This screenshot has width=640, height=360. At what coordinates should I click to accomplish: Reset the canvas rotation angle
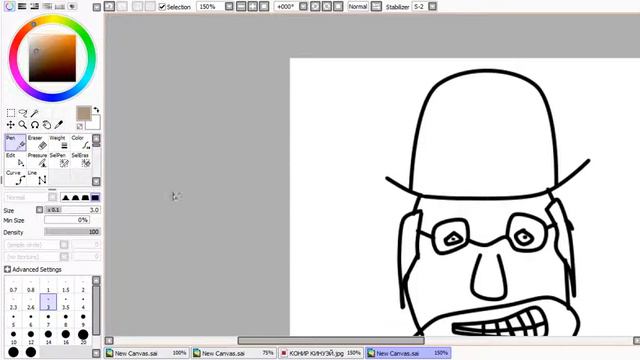pos(338,7)
